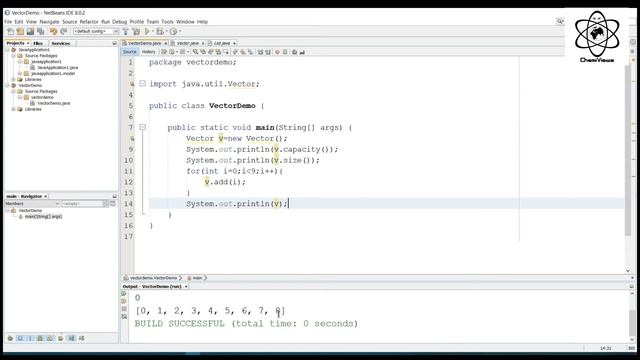
Task: Click the Comment icon in editor toolbar
Action: [x=294, y=52]
